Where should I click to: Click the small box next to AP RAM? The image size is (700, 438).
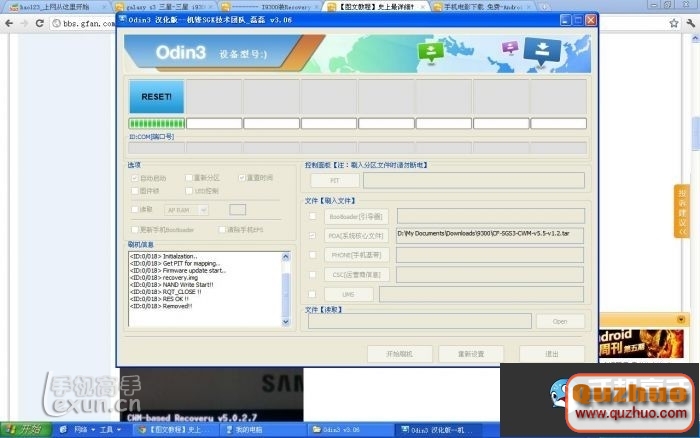(238, 209)
